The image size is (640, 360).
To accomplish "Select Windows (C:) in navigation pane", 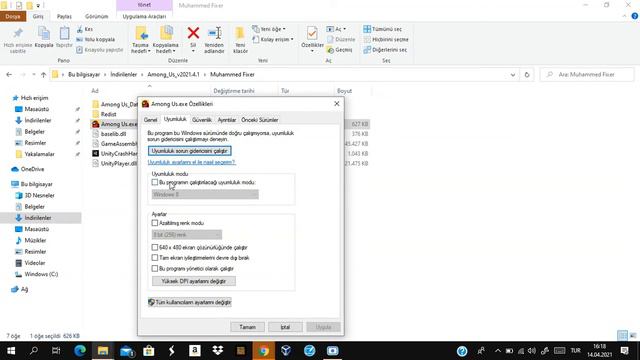I will tap(41, 274).
